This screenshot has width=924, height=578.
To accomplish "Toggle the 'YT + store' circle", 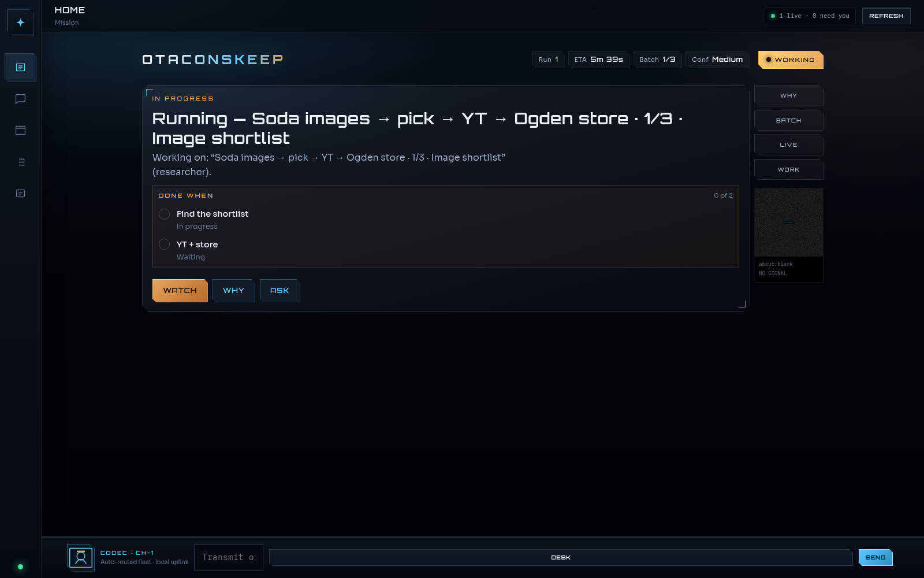I will [x=164, y=244].
